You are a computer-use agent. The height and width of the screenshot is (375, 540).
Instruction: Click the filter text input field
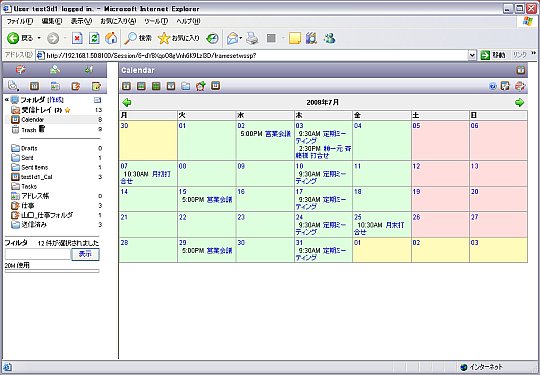[x=38, y=254]
